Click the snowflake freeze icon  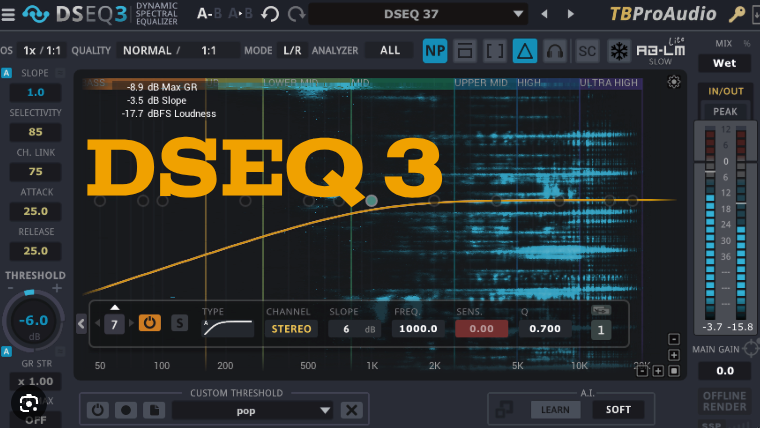tap(619, 51)
